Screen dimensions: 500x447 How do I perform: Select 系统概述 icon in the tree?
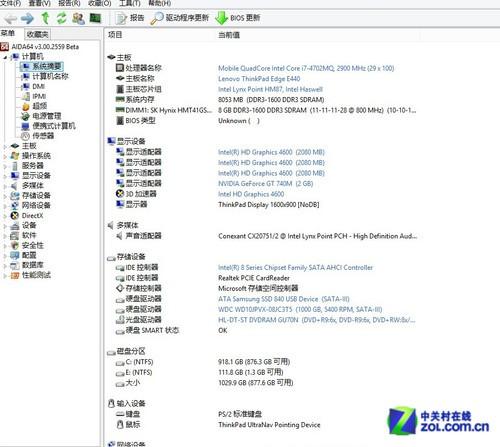click(x=25, y=67)
